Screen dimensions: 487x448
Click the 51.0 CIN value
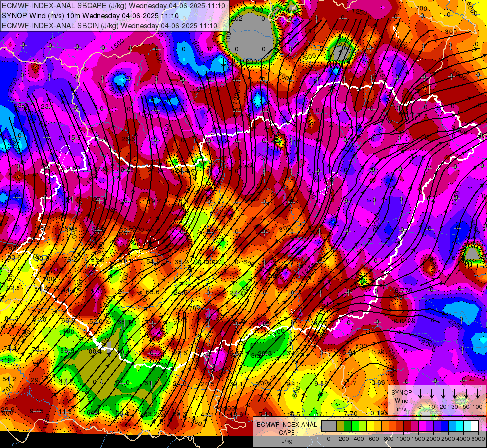click(x=123, y=383)
